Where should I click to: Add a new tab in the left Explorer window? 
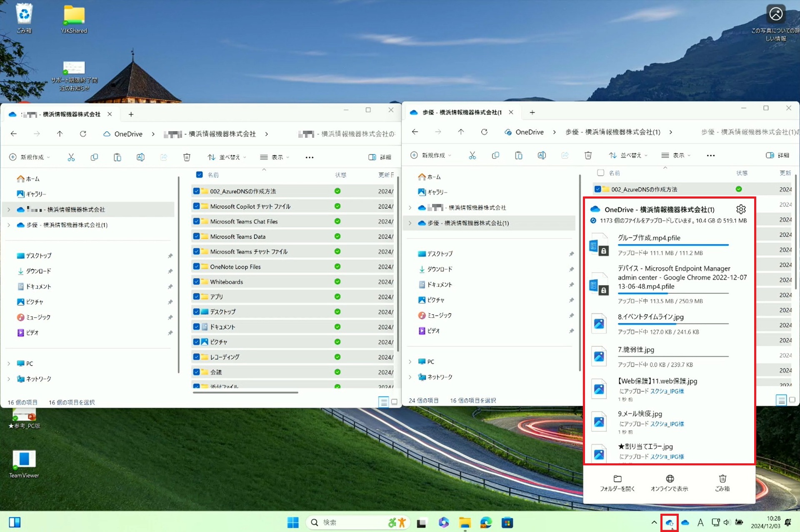[131, 114]
